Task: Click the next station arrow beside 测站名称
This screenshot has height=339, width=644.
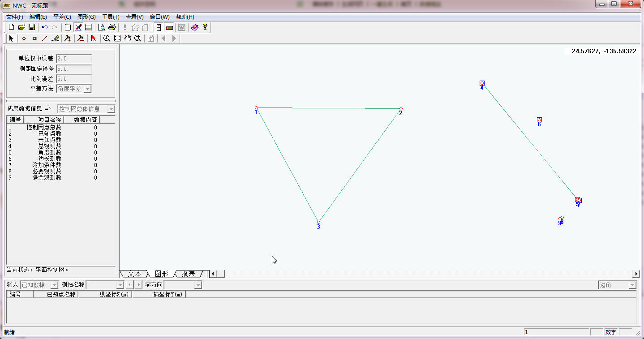Action: coord(138,285)
